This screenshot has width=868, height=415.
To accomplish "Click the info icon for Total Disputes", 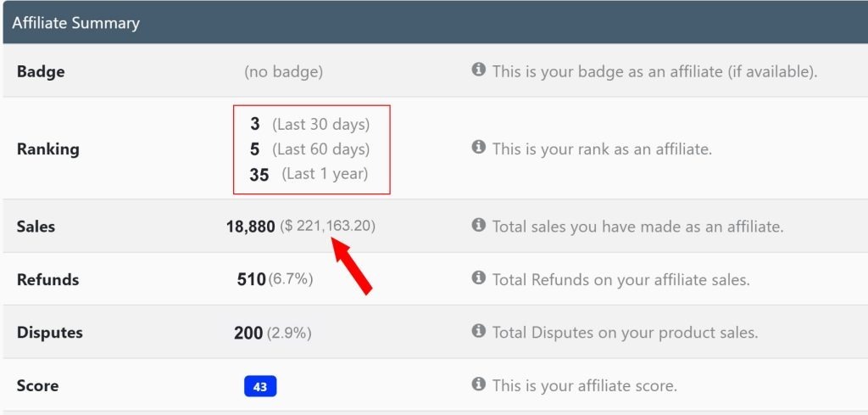I will point(478,331).
